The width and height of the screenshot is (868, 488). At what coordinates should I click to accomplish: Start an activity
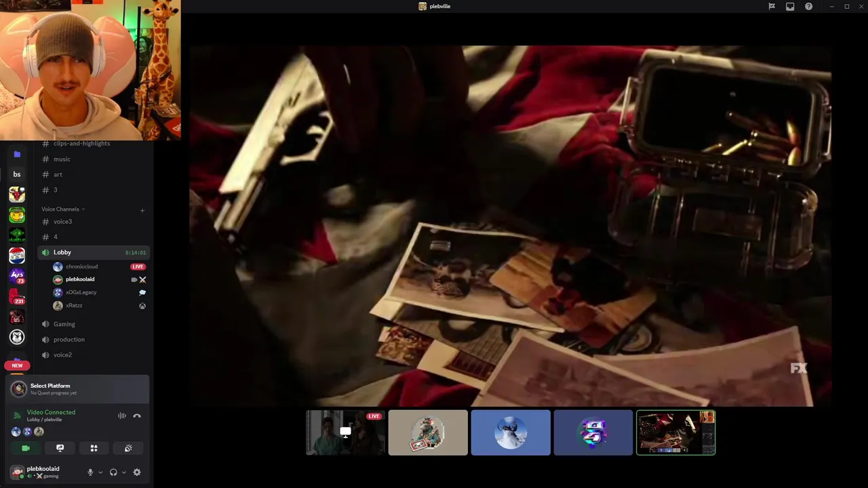[x=94, y=448]
